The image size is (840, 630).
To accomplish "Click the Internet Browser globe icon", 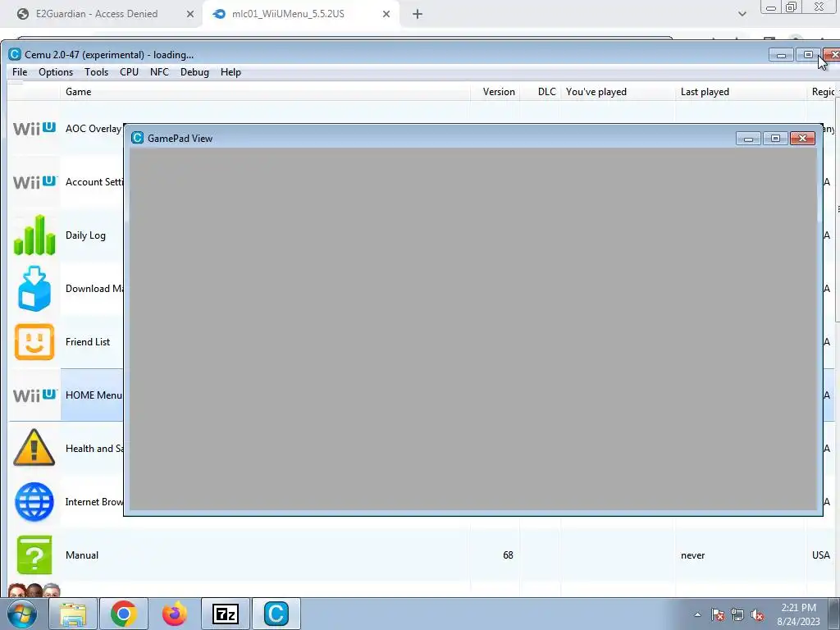I will pyautogui.click(x=34, y=502).
